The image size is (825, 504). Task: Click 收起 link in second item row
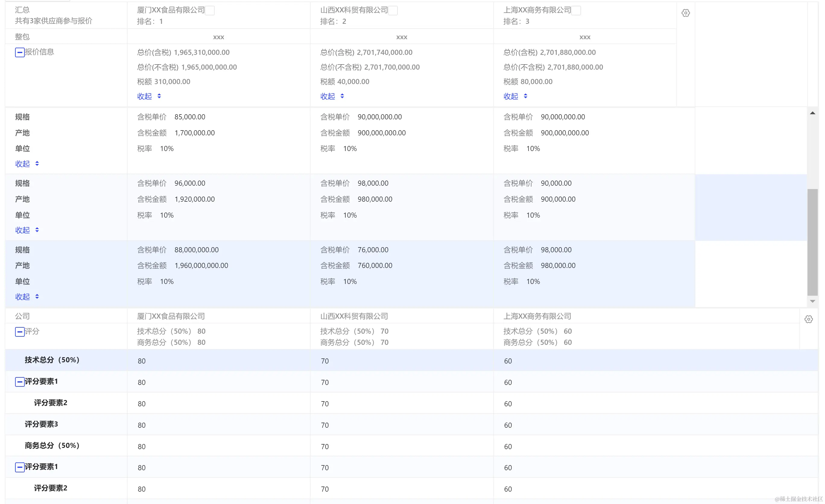point(22,230)
